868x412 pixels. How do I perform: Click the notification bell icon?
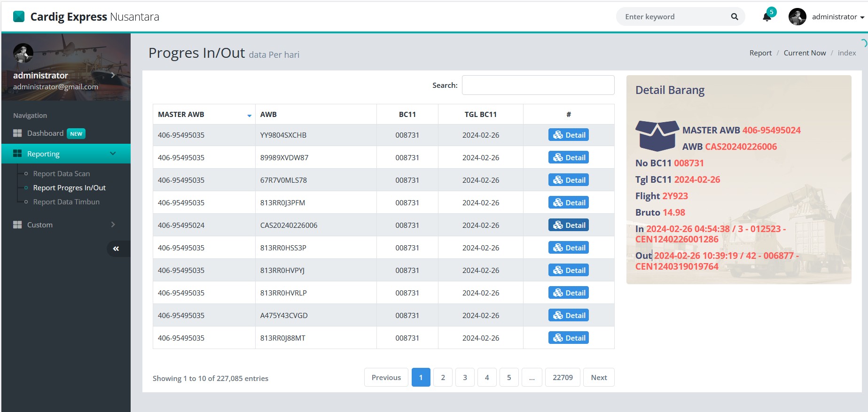(x=766, y=17)
